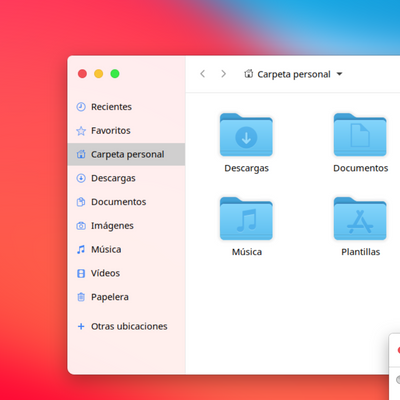Select Documentos in the sidebar
The height and width of the screenshot is (400, 400).
[126, 202]
